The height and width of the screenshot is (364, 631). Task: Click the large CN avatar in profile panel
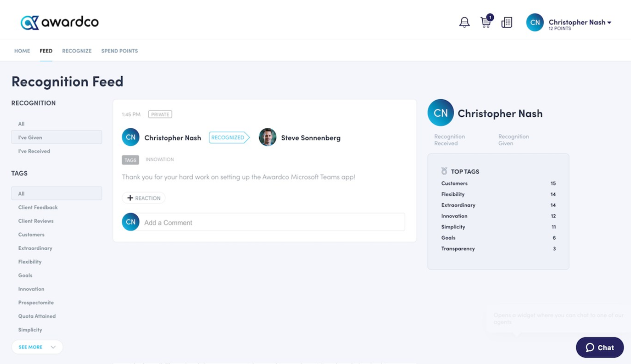tap(440, 113)
